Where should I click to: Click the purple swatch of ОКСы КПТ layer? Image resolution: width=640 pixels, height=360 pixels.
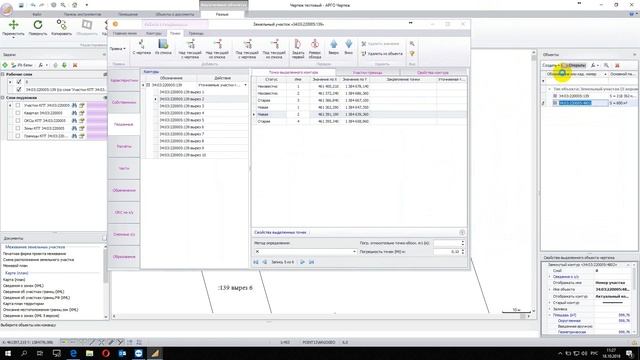pyautogui.click(x=96, y=120)
